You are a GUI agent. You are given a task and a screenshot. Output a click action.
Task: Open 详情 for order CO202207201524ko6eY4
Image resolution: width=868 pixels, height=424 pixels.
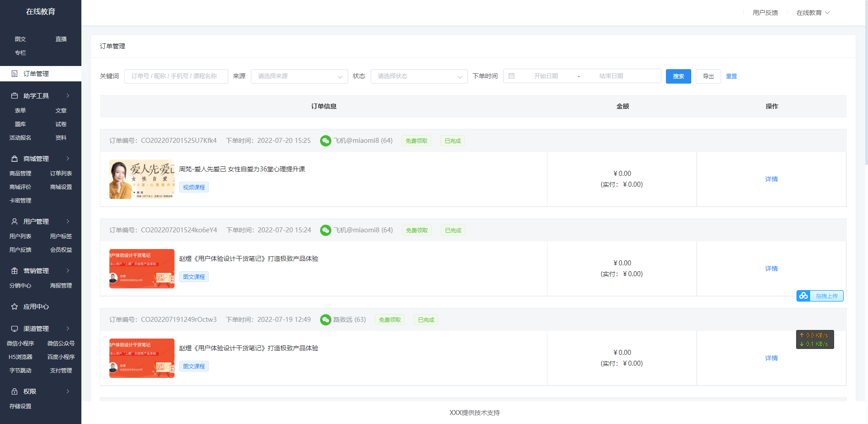[771, 269]
